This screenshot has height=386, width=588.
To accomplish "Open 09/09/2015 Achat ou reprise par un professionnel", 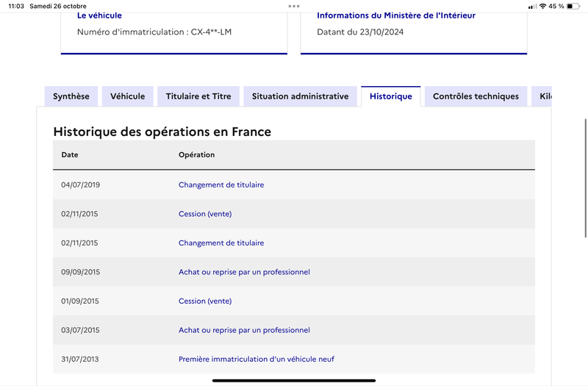I will click(244, 272).
